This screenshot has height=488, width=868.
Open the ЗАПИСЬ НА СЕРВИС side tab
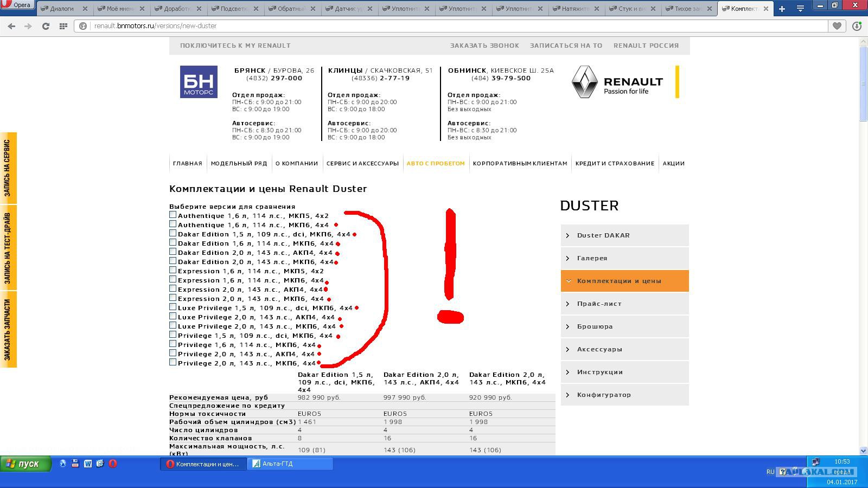(8, 168)
